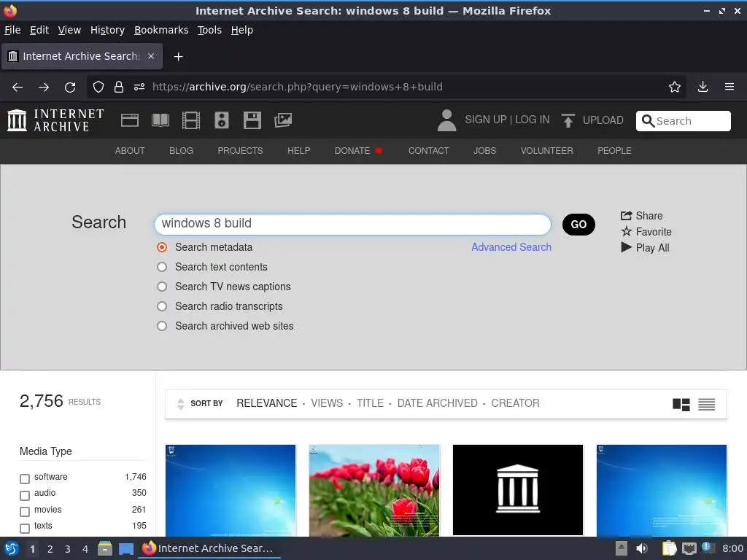
Task: Open the Firefox hamburger menu
Action: (x=729, y=87)
